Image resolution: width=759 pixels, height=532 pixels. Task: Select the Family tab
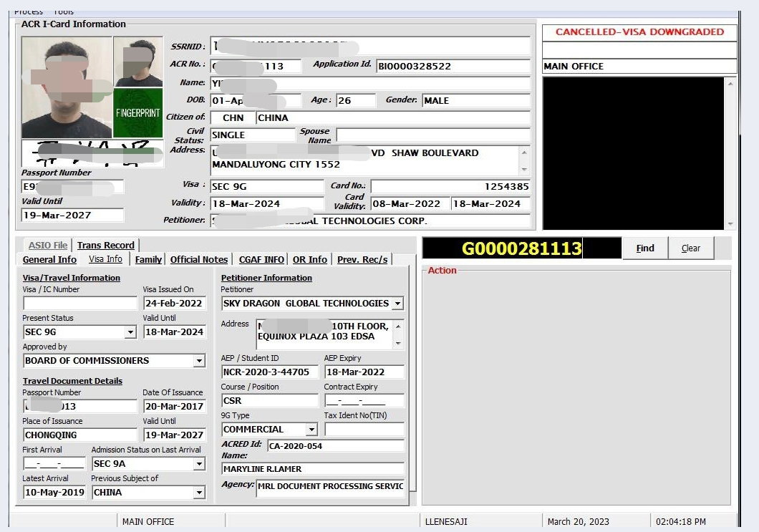click(x=148, y=259)
